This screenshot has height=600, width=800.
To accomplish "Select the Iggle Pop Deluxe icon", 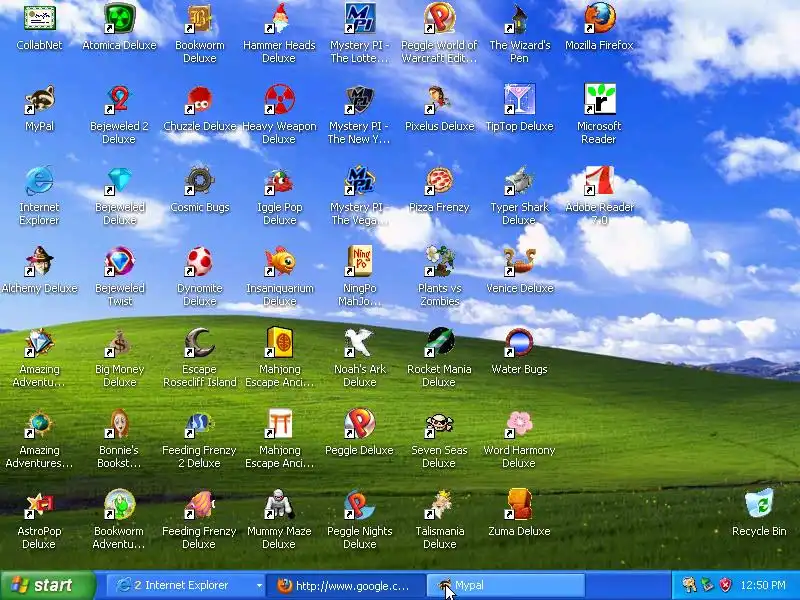I will click(x=279, y=181).
